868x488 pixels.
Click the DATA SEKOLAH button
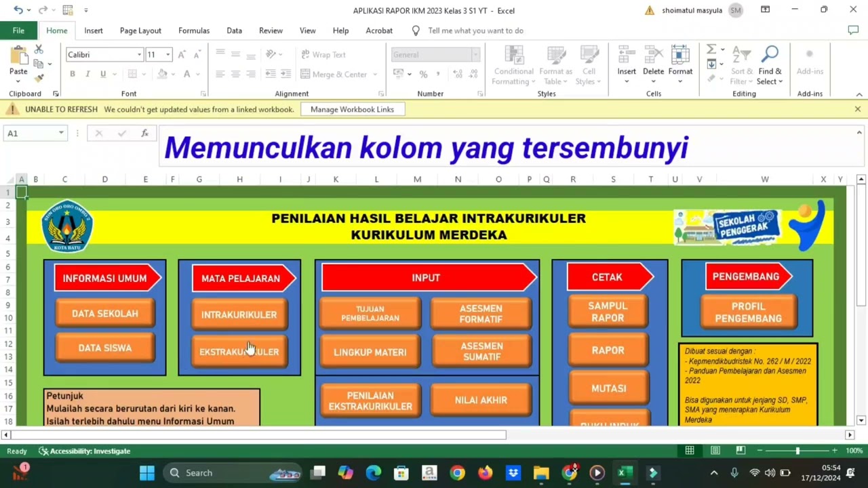[x=104, y=314]
